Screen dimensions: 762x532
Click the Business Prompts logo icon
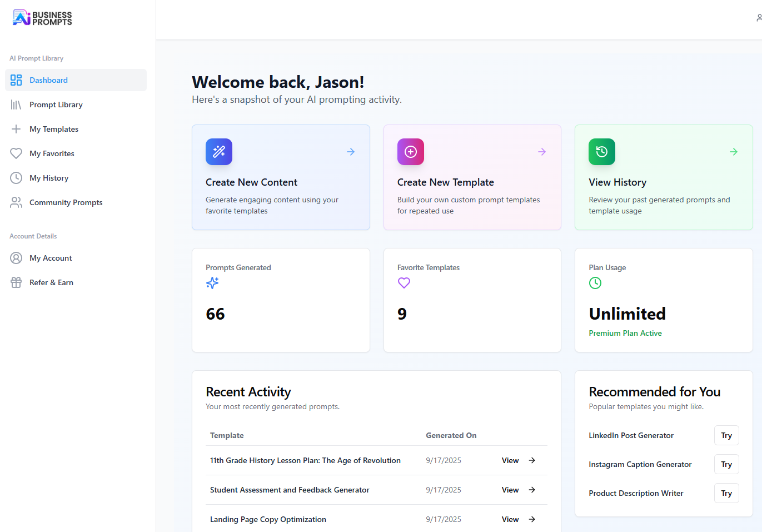tap(21, 17)
